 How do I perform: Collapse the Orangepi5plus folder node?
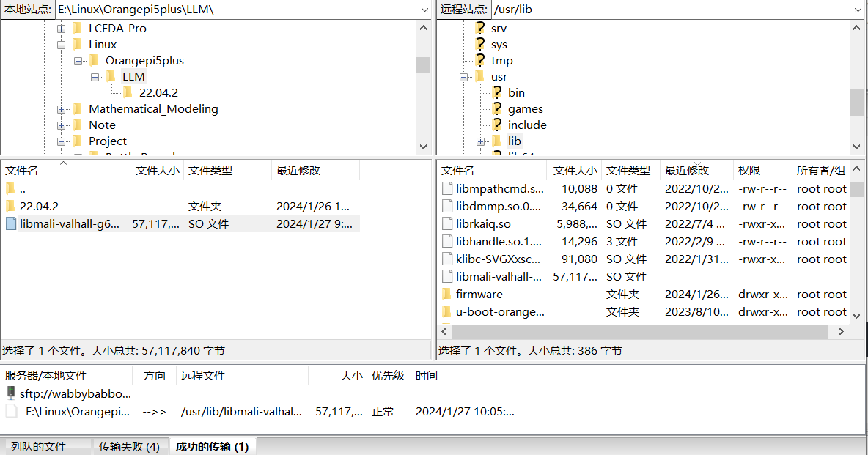click(78, 61)
